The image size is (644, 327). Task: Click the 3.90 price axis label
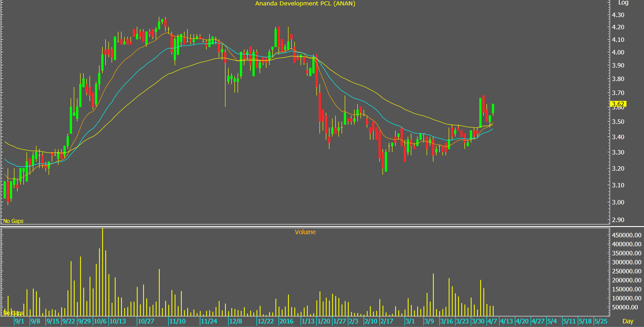click(x=618, y=65)
